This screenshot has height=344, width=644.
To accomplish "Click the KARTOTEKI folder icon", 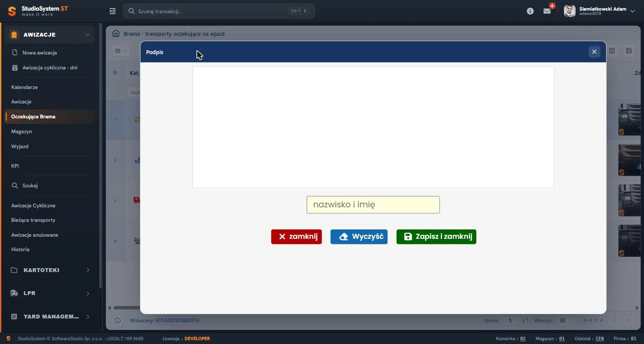I will 14,270.
